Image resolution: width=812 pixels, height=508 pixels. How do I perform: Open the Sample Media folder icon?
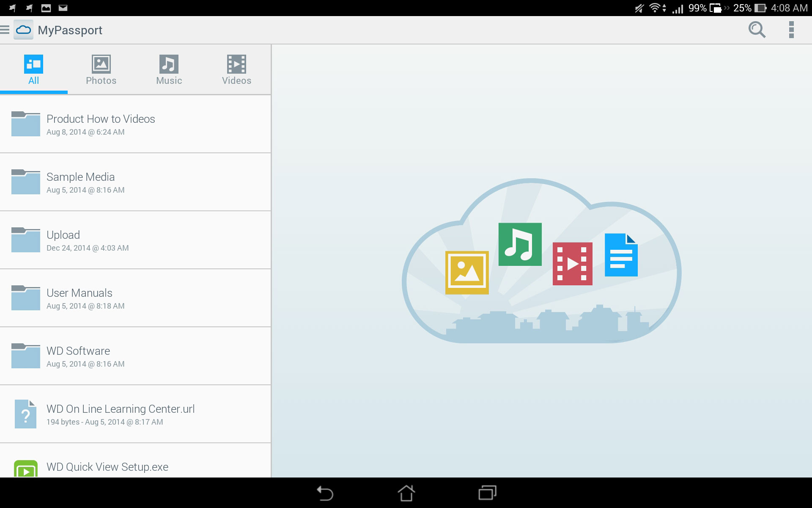[x=26, y=182]
